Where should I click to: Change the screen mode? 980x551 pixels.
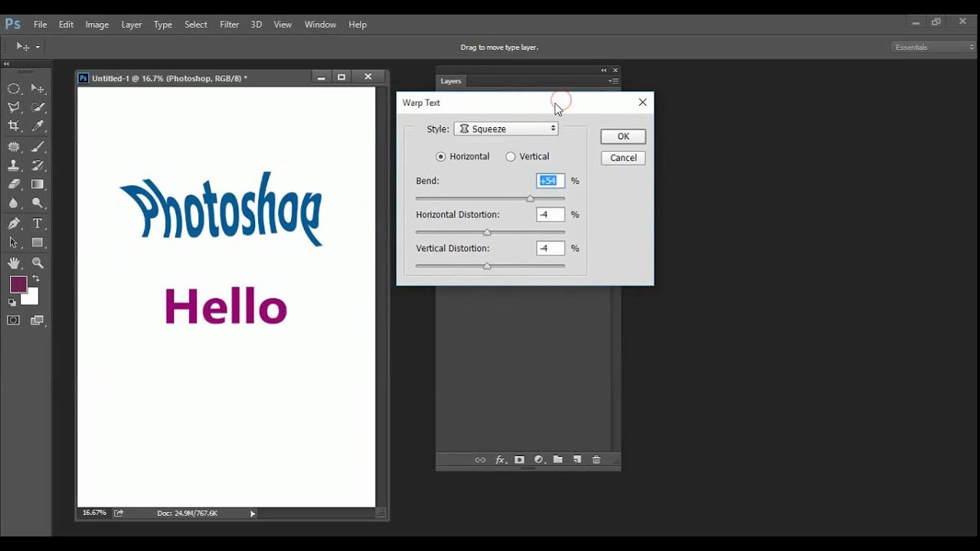[38, 320]
